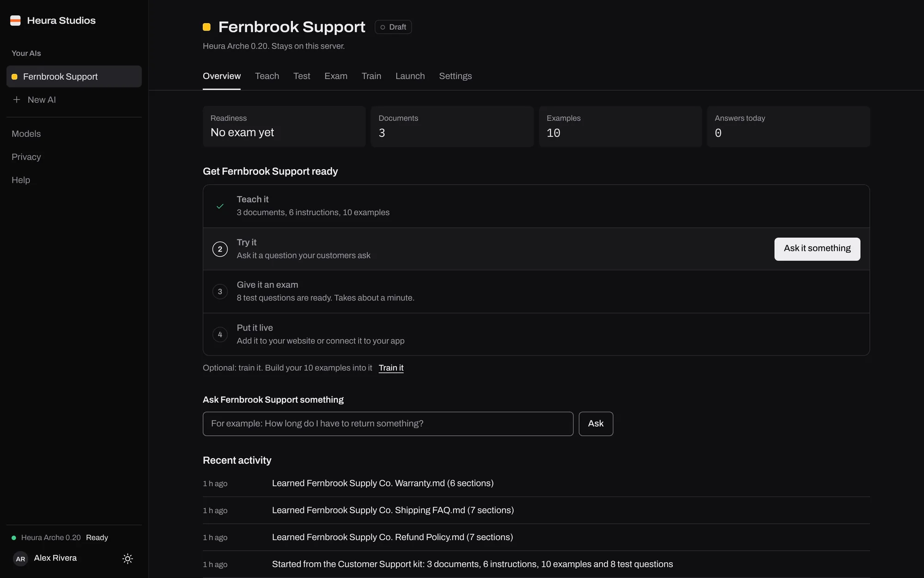Click the Ask it something button
The image size is (924, 578).
pyautogui.click(x=817, y=249)
